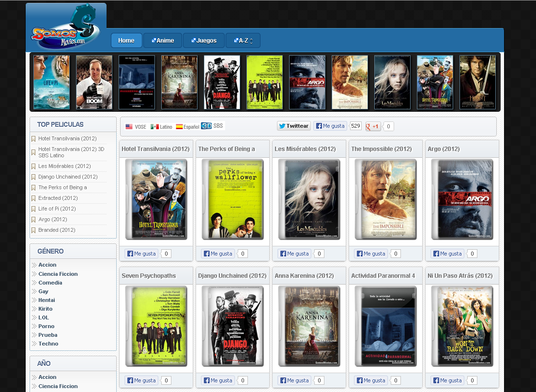Open Les Misérables grid poster
The width and height of the screenshot is (536, 392).
pyautogui.click(x=310, y=199)
